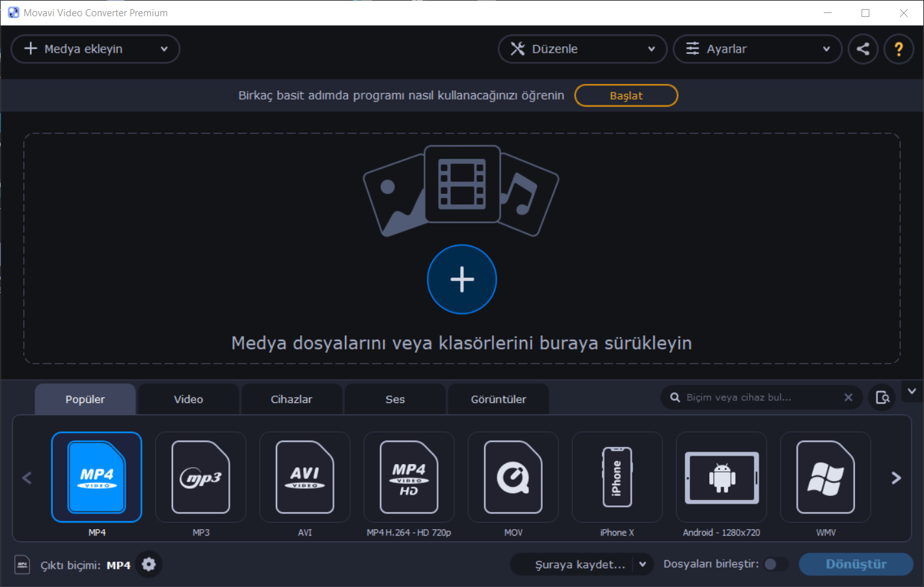Expand the Düzenle dropdown menu
The image size is (924, 587).
point(582,49)
